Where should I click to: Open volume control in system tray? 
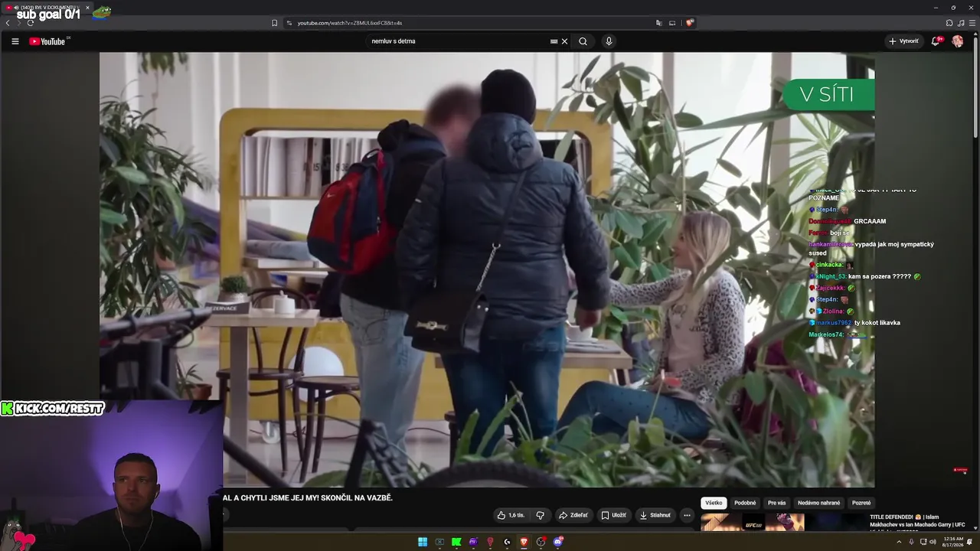tap(933, 542)
